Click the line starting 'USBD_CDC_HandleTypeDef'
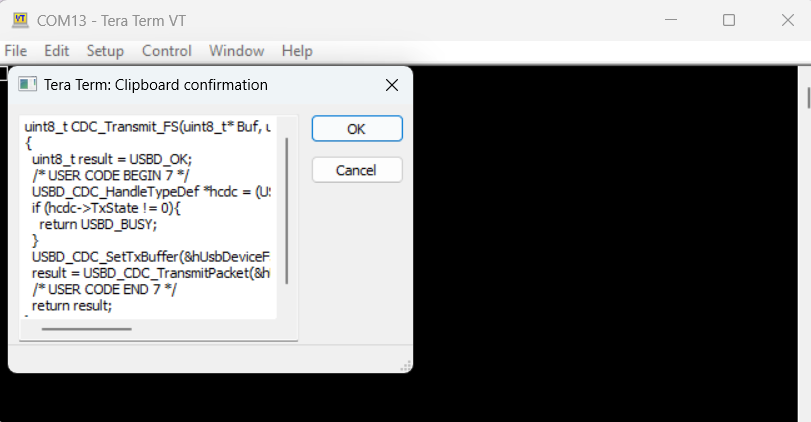Image resolution: width=811 pixels, height=422 pixels. pyautogui.click(x=151, y=192)
